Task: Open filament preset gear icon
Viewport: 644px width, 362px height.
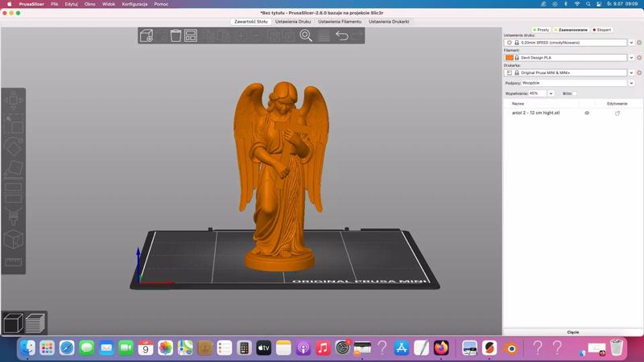Action: (x=639, y=58)
